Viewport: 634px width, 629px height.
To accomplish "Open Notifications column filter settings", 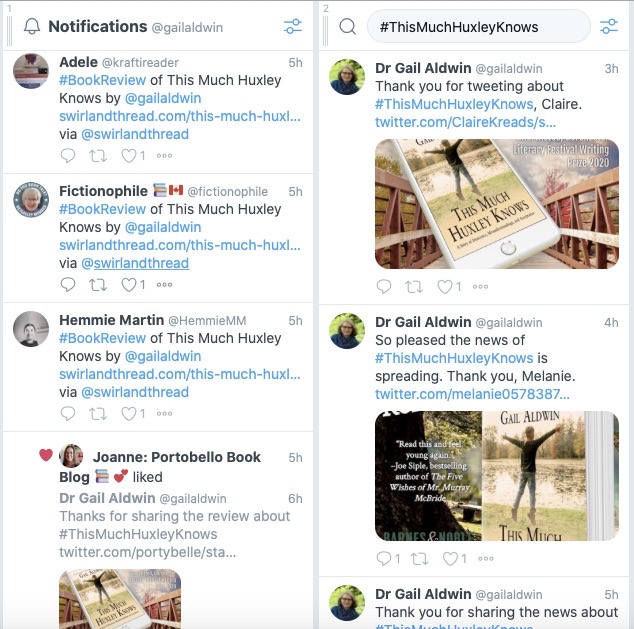I will point(292,27).
